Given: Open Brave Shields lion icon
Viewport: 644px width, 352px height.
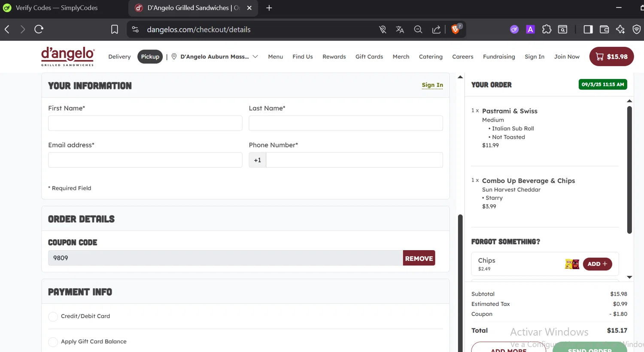Looking at the screenshot, I should click(x=456, y=29).
